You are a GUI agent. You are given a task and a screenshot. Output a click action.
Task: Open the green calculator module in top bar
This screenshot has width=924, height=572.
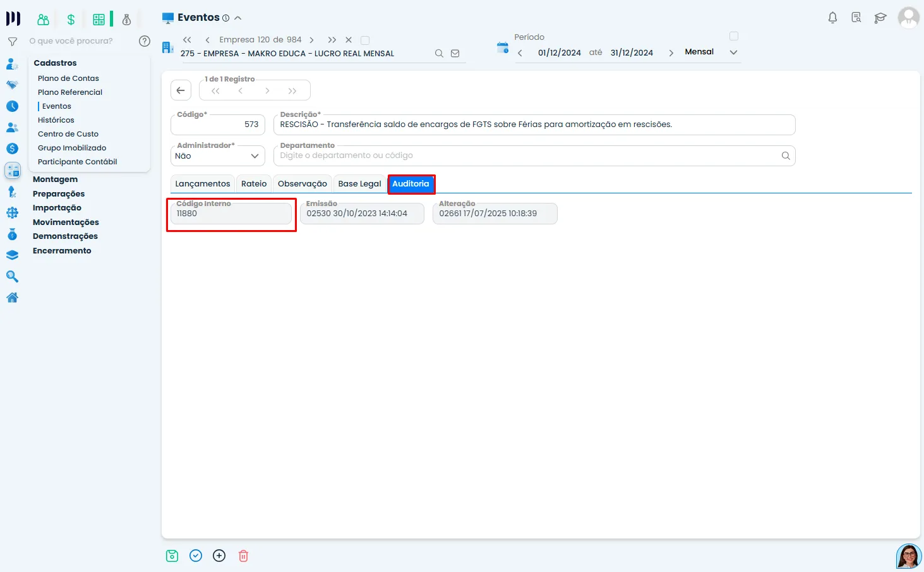[99, 20]
